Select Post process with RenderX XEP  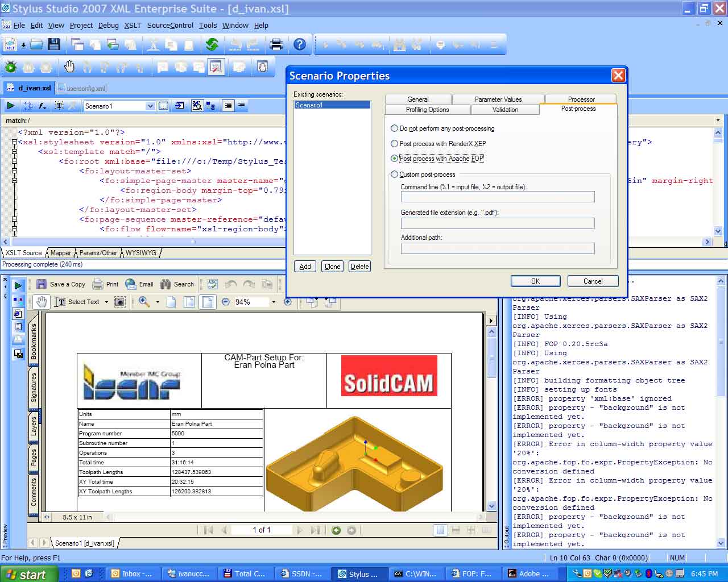[x=394, y=144]
